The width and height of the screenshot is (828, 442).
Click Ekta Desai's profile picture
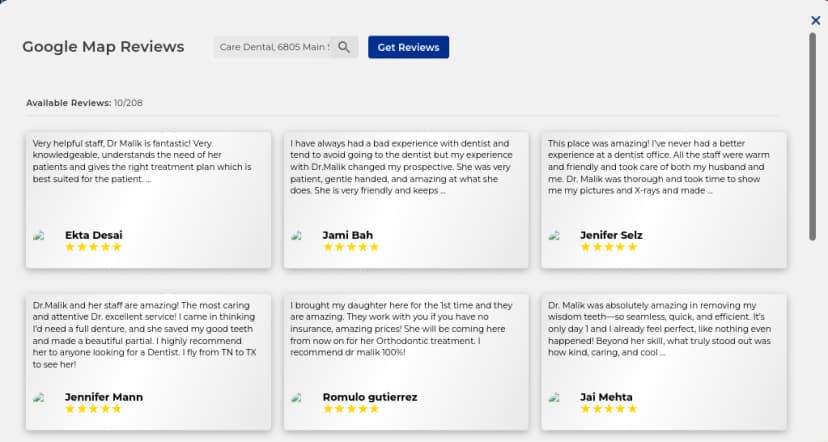coord(40,236)
